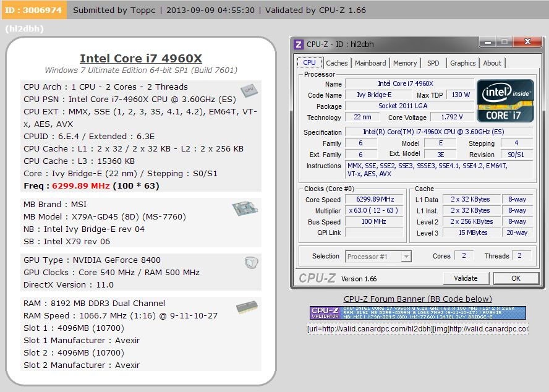
Task: Minimize the CPU-Z window
Action: (488, 42)
